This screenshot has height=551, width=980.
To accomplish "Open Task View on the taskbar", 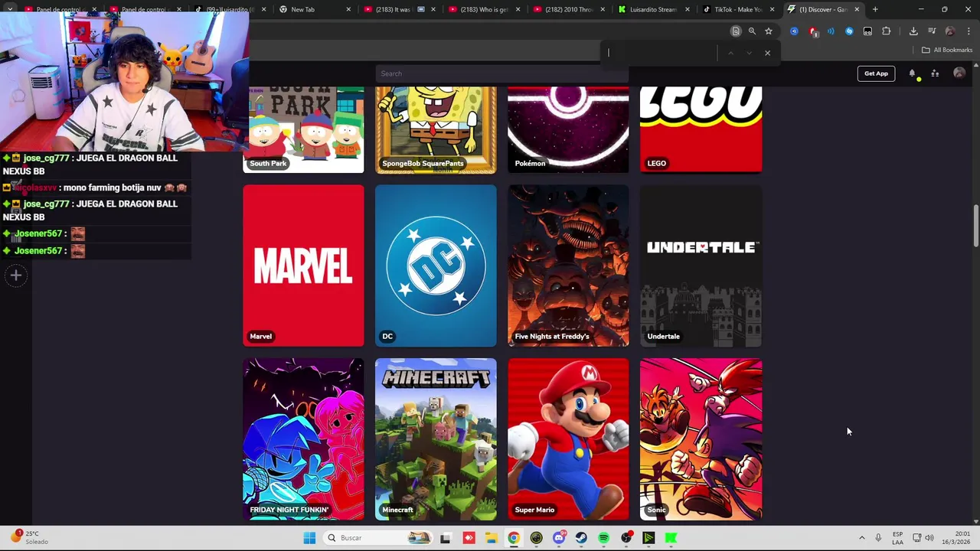I will point(446,538).
